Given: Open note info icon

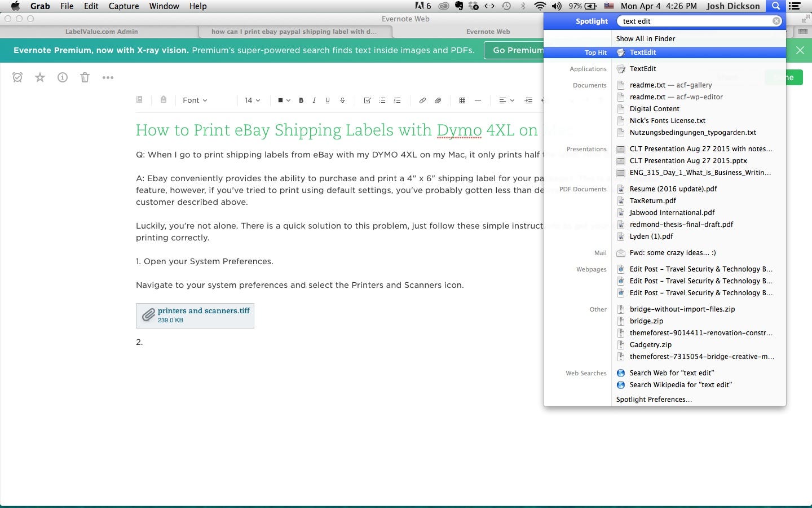Looking at the screenshot, I should click(x=63, y=77).
